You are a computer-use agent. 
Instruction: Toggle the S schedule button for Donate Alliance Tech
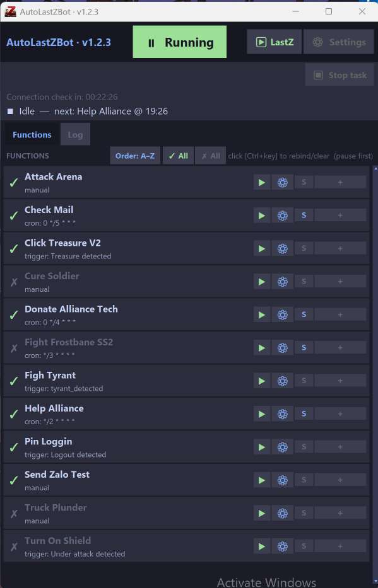coord(304,314)
